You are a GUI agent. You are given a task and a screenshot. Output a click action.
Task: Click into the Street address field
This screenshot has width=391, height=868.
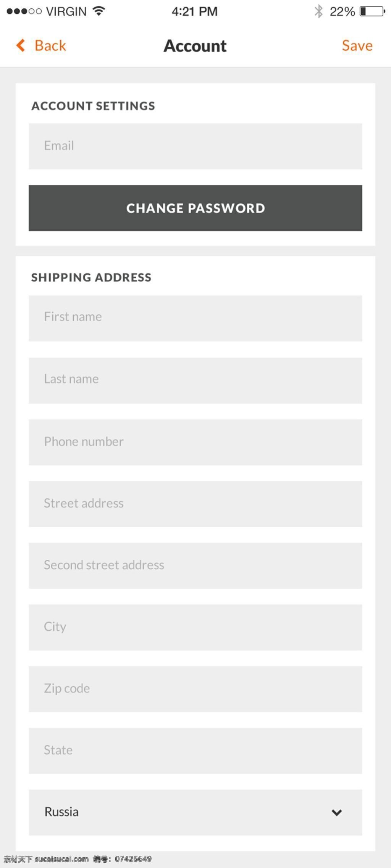click(x=195, y=504)
